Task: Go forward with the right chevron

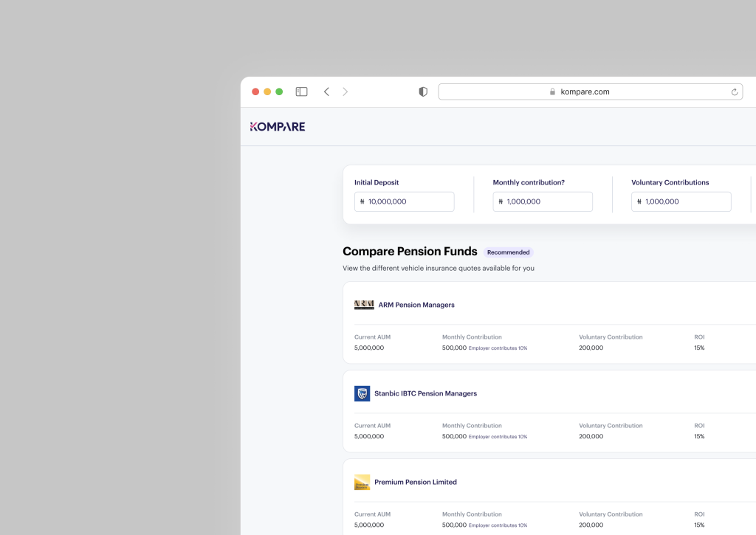Action: [x=346, y=92]
